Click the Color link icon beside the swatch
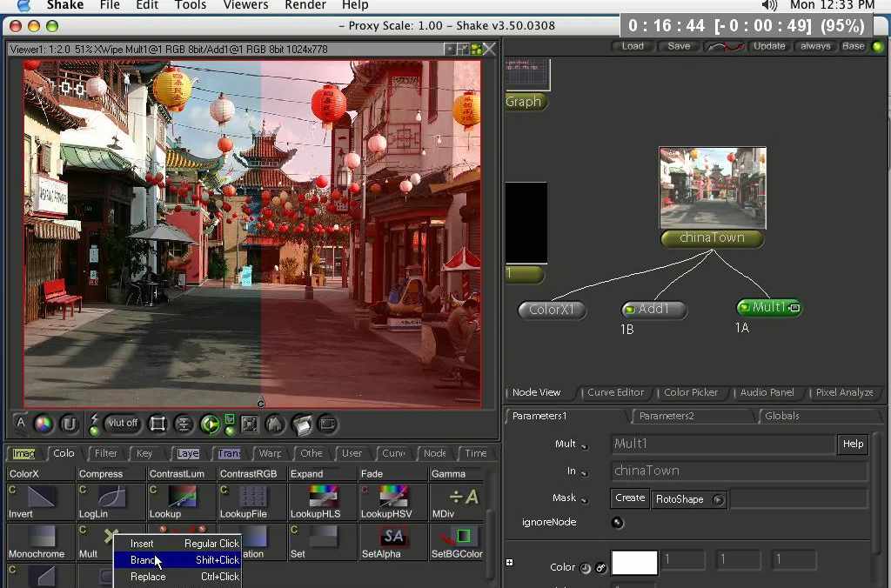Viewport: 891px width, 588px height. [x=600, y=567]
